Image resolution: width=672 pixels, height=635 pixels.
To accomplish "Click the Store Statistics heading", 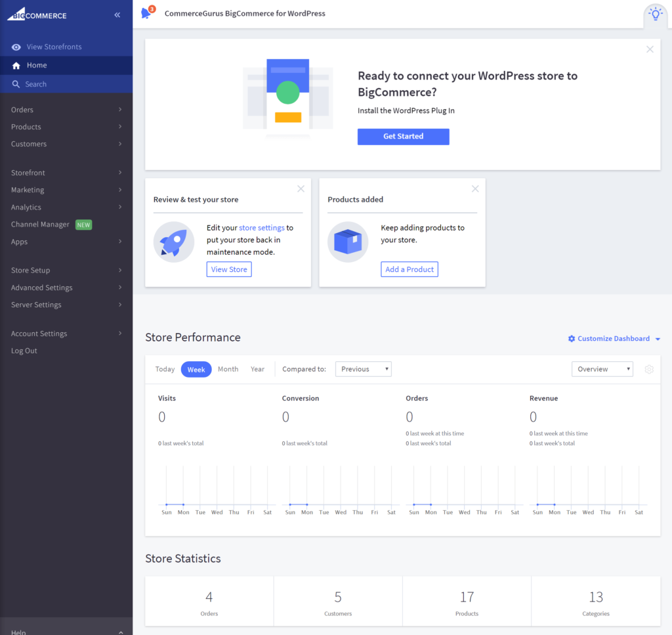I will [x=183, y=559].
